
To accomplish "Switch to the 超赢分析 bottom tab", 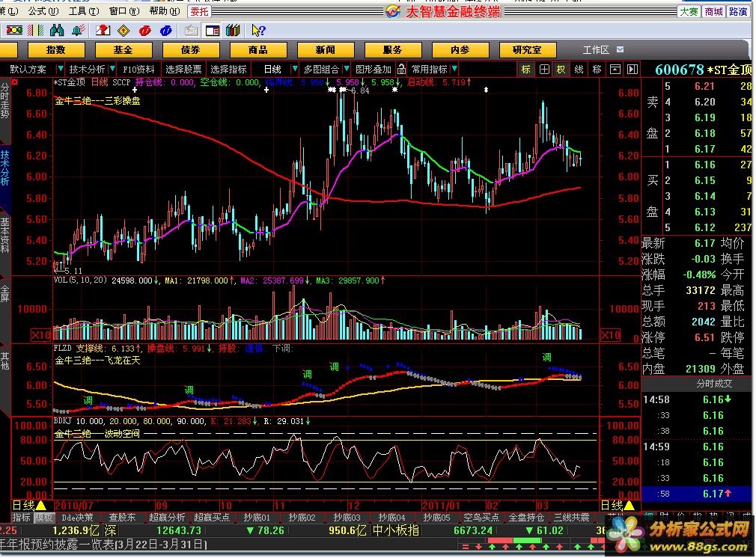I will [166, 517].
